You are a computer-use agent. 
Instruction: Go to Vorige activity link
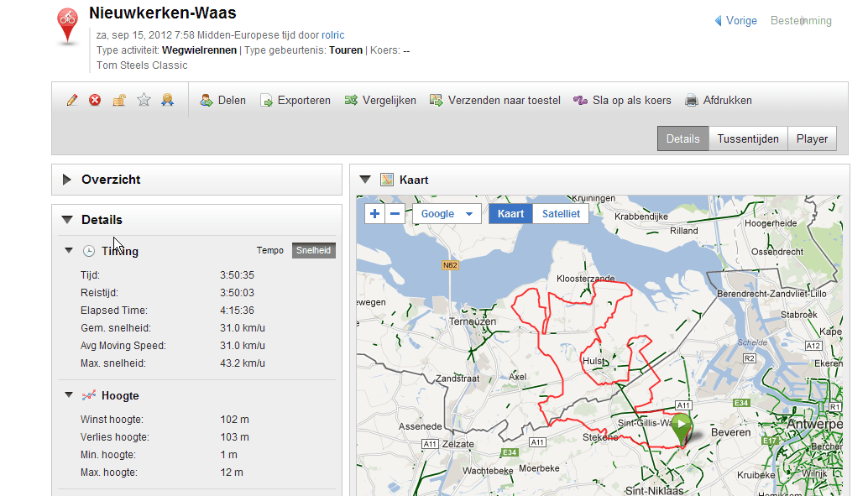735,20
